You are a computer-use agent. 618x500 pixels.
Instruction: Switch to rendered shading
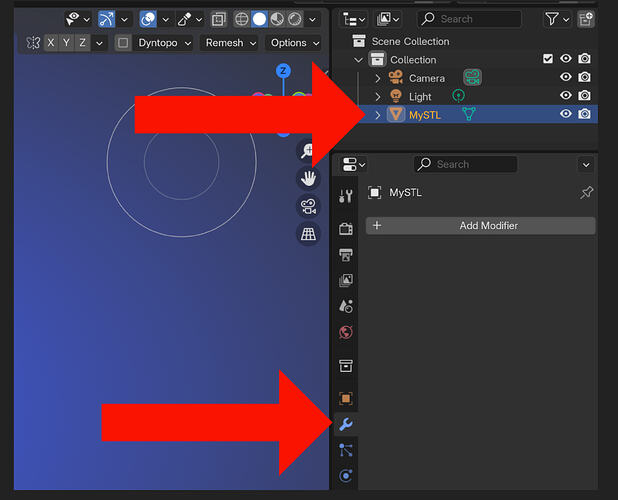pyautogui.click(x=294, y=19)
